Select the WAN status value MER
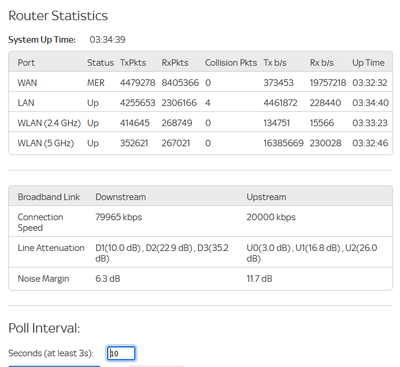The width and height of the screenshot is (400, 367). (96, 83)
